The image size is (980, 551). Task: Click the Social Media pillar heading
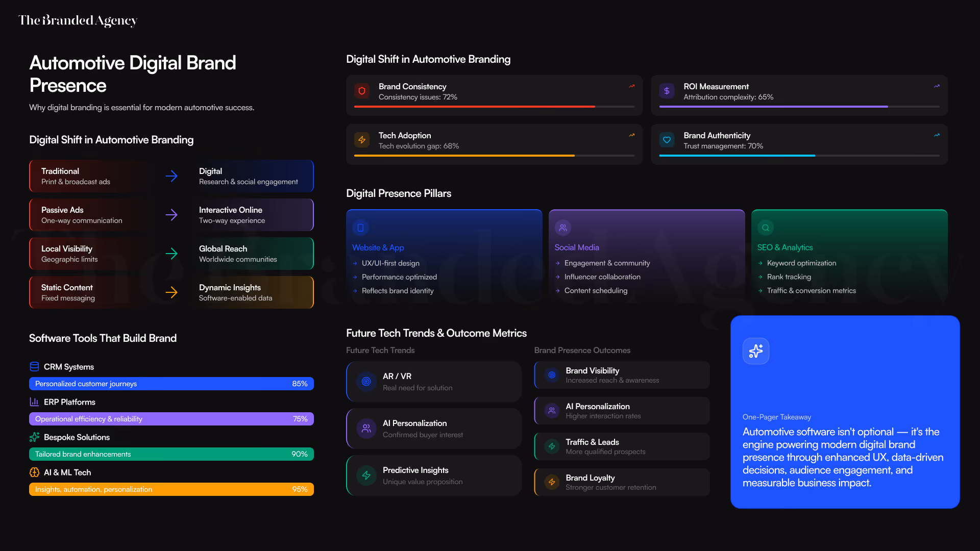pos(577,247)
